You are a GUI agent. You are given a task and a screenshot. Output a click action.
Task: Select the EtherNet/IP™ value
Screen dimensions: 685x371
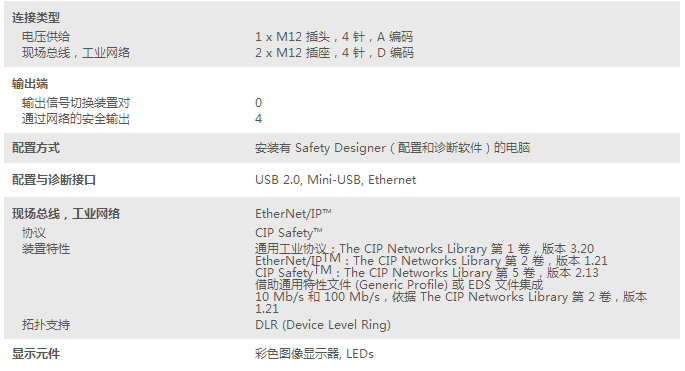tap(293, 214)
